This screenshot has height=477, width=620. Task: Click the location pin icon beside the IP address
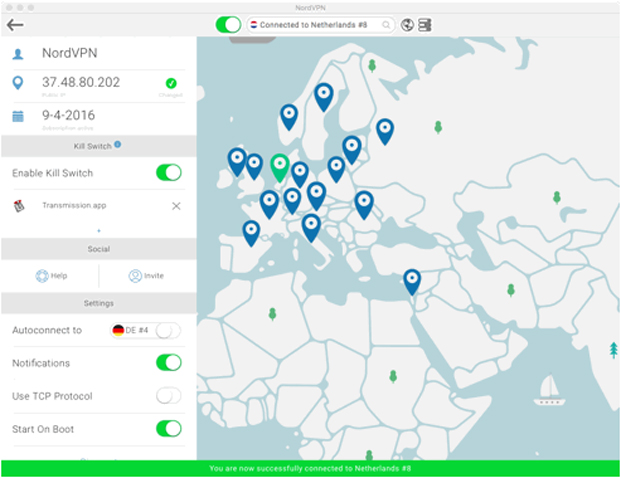click(x=18, y=83)
